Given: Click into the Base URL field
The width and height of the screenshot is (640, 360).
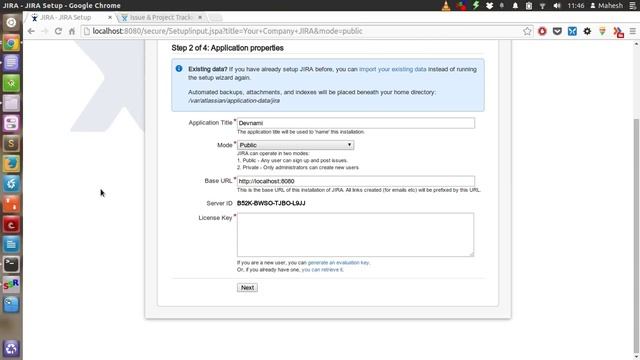Looking at the screenshot, I should 356,181.
